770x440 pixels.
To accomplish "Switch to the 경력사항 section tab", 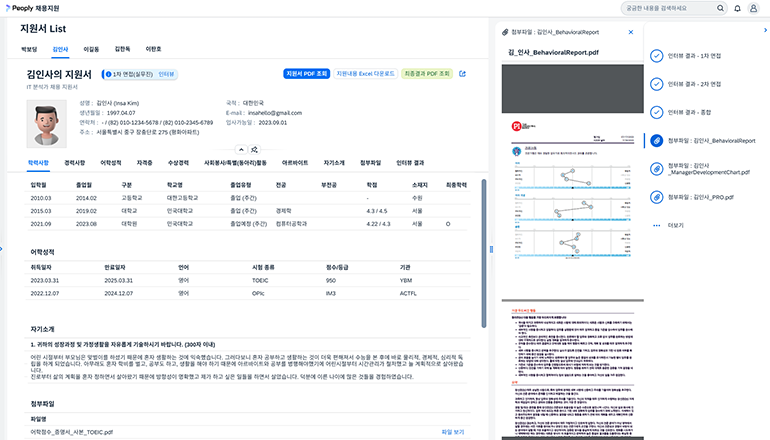I will pyautogui.click(x=75, y=163).
